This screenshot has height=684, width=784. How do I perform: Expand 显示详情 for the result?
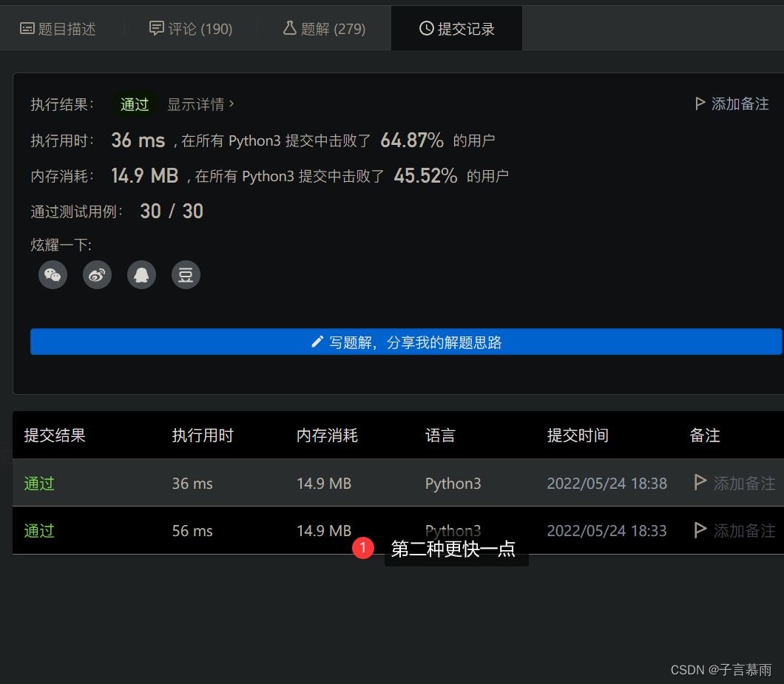200,104
